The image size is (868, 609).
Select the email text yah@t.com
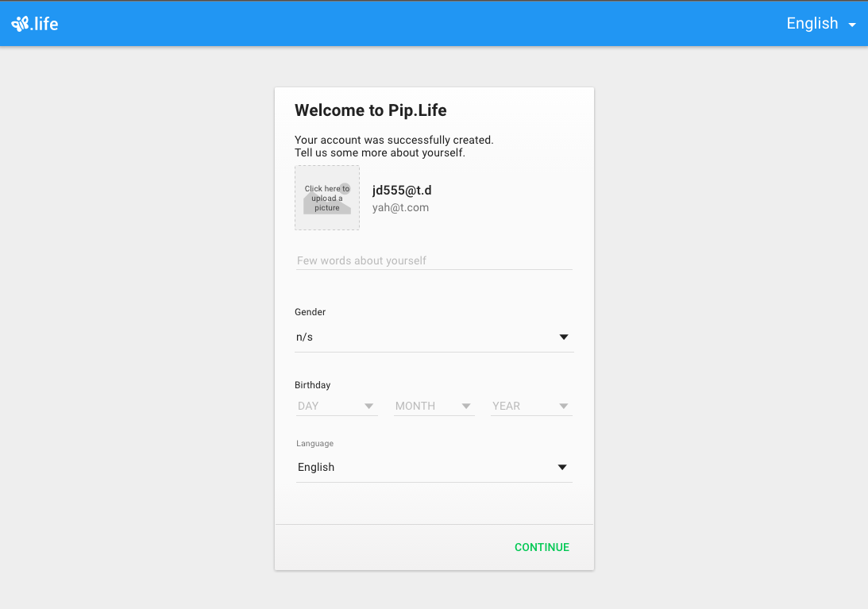[400, 207]
